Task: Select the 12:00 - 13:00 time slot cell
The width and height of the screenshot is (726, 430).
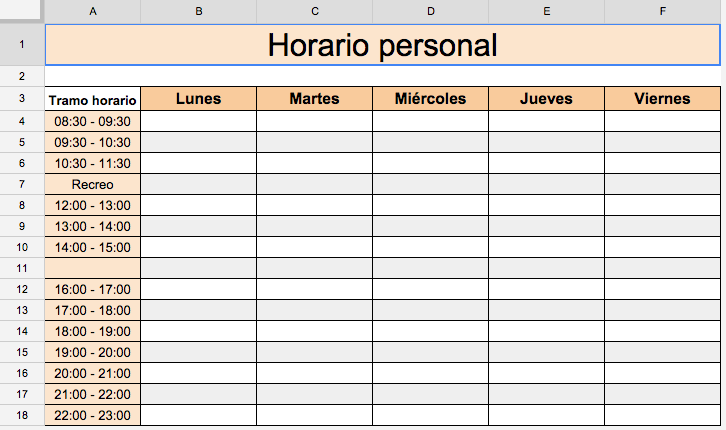Action: 93,205
